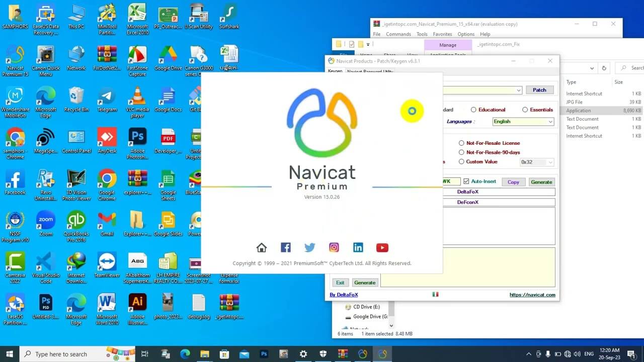
Task: Open the Favorites menu in WinRAR
Action: [x=442, y=34]
